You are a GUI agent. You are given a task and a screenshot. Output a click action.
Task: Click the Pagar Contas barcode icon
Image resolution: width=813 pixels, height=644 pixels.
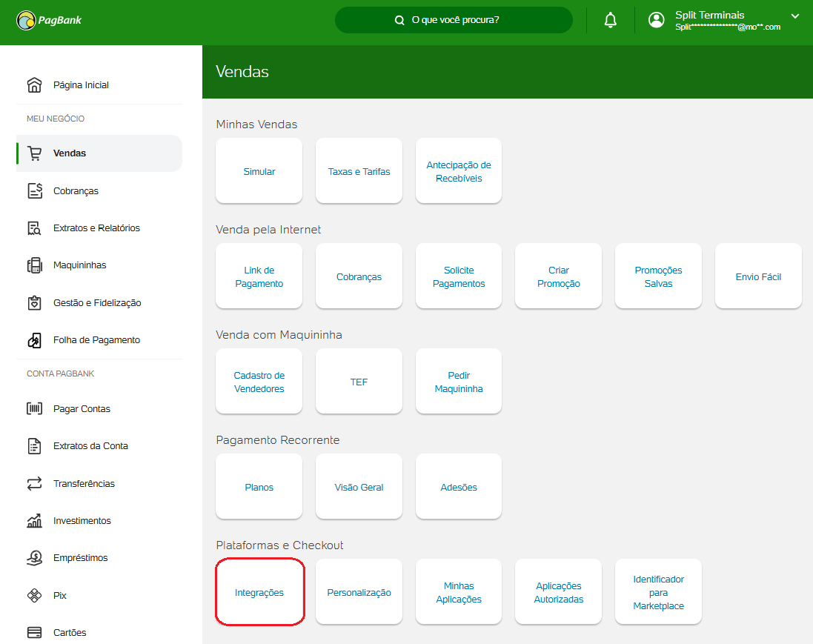click(34, 408)
